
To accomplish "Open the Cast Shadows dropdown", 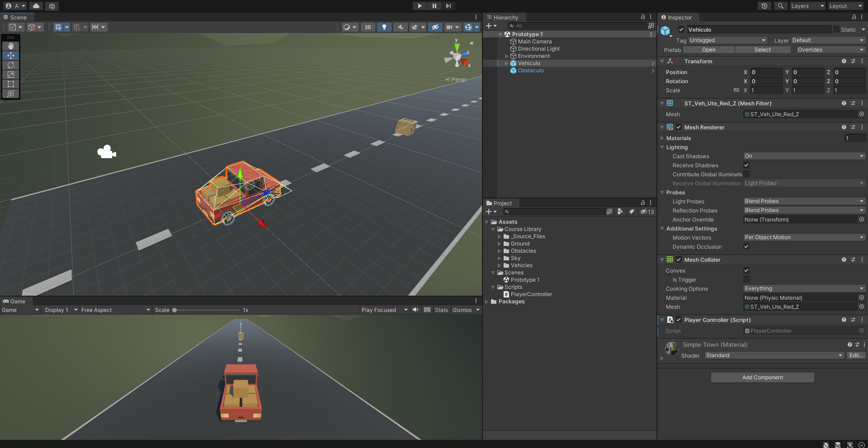I will pos(804,156).
